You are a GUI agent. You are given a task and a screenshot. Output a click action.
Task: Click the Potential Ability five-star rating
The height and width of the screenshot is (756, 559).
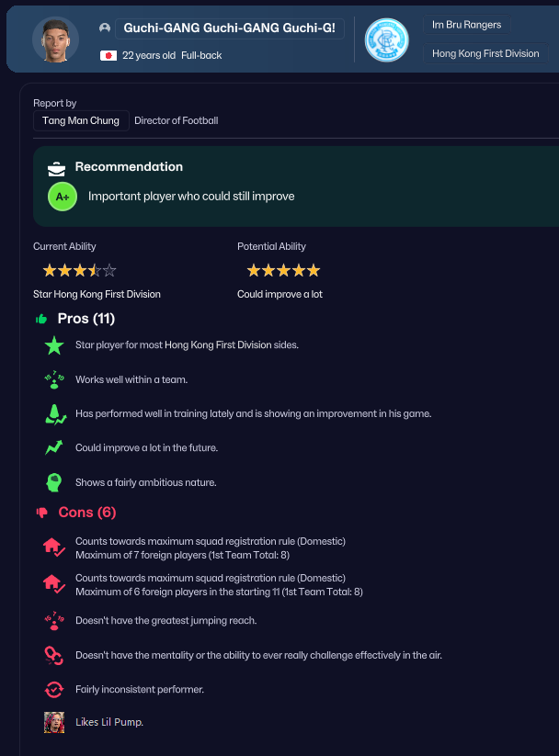tap(283, 271)
